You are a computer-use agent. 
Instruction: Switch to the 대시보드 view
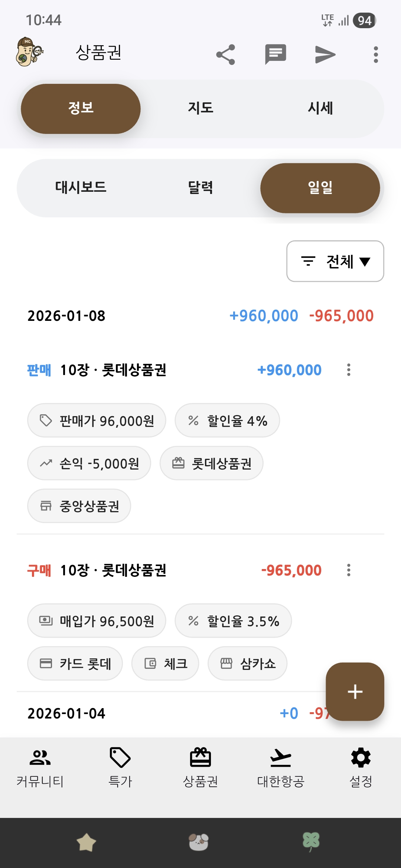pyautogui.click(x=81, y=188)
